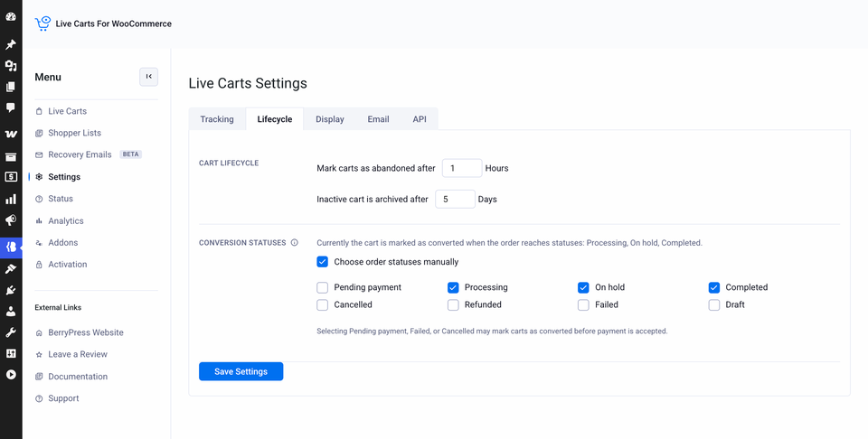Viewport: 868px width, 439px height.
Task: Click the Live Carts cart logo in header
Action: (42, 23)
